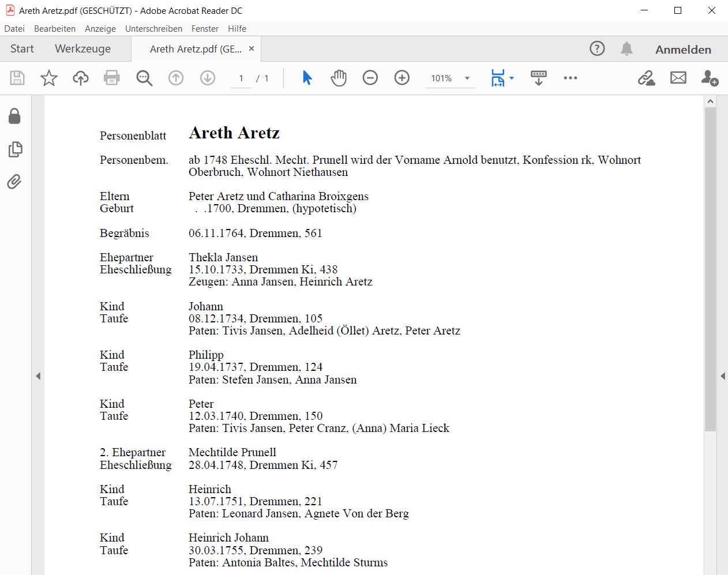Expand the fit page options dropdown
This screenshot has width=728, height=575.
coord(512,78)
